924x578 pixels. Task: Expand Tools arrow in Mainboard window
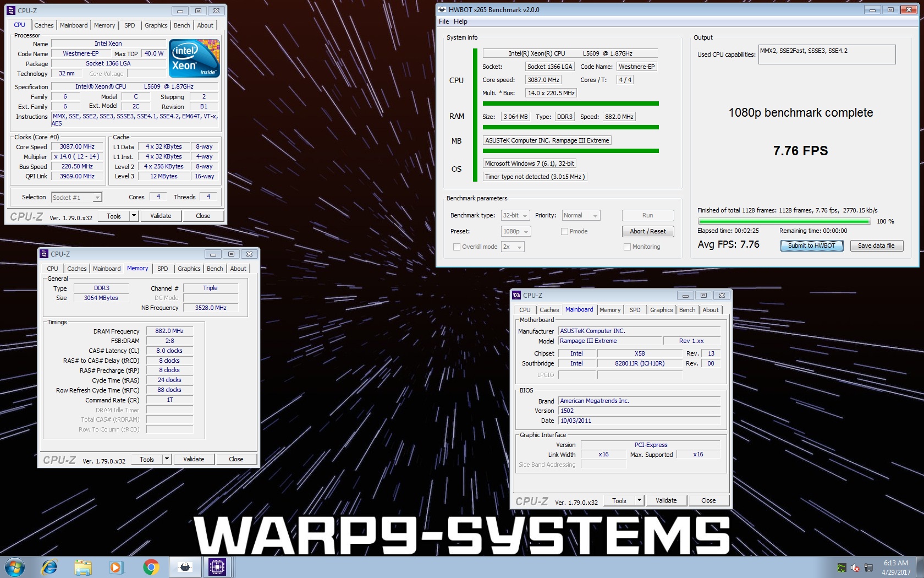tap(639, 500)
